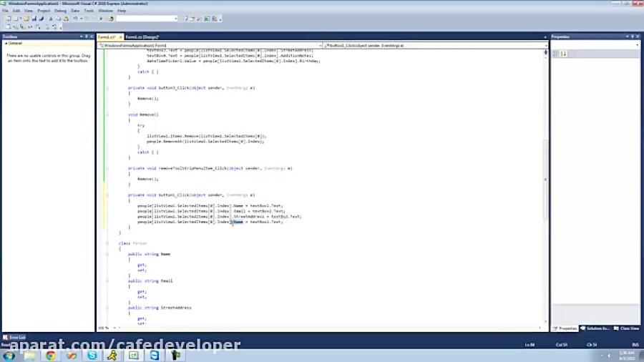Click the "public string StreetAddress" line

[x=160, y=308]
